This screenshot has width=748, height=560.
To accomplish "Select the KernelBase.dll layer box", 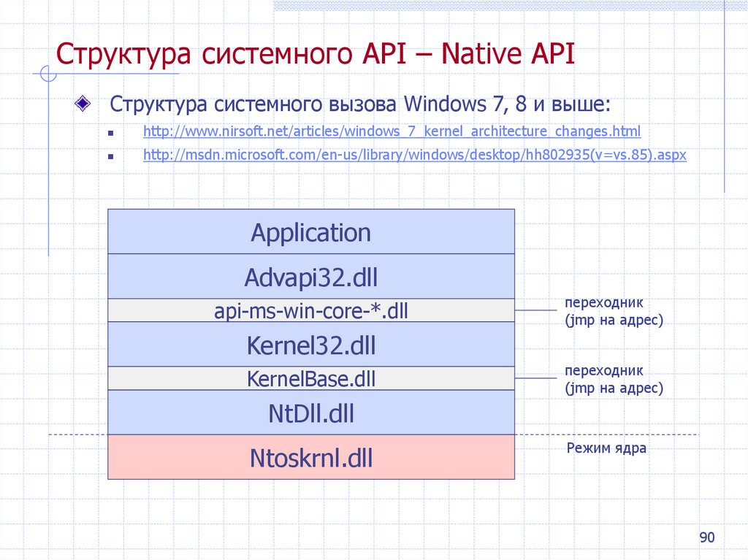I will coord(311,378).
